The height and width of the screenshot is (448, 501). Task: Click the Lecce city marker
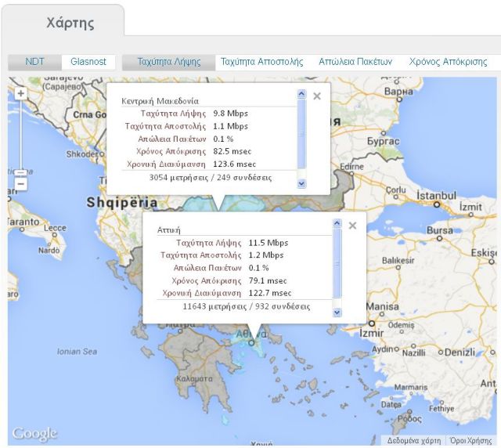(55, 235)
